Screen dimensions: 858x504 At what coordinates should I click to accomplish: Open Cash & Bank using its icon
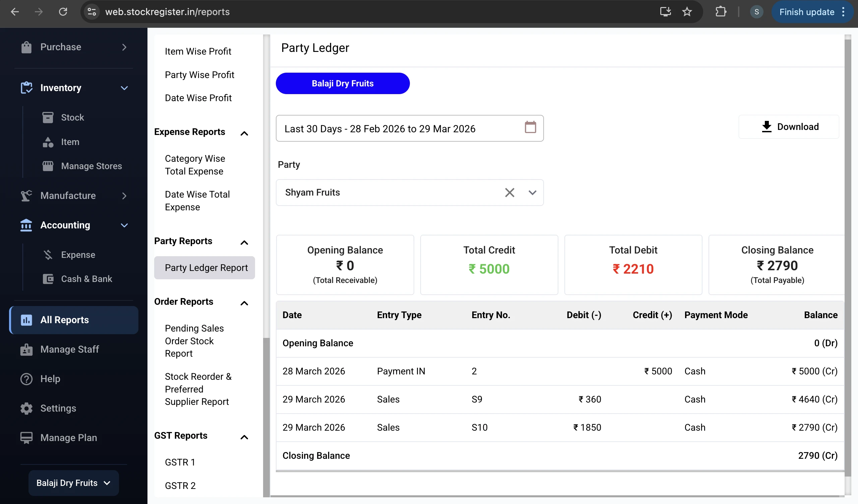pyautogui.click(x=48, y=279)
